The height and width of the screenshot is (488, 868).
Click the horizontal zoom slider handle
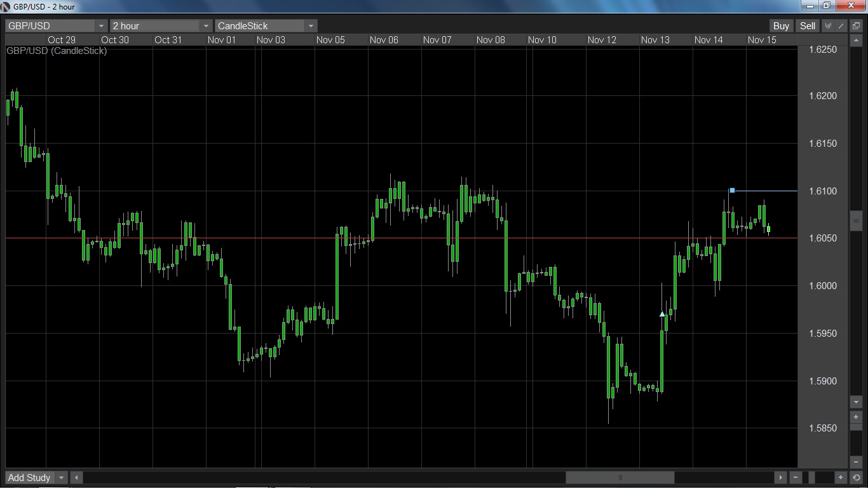point(811,477)
